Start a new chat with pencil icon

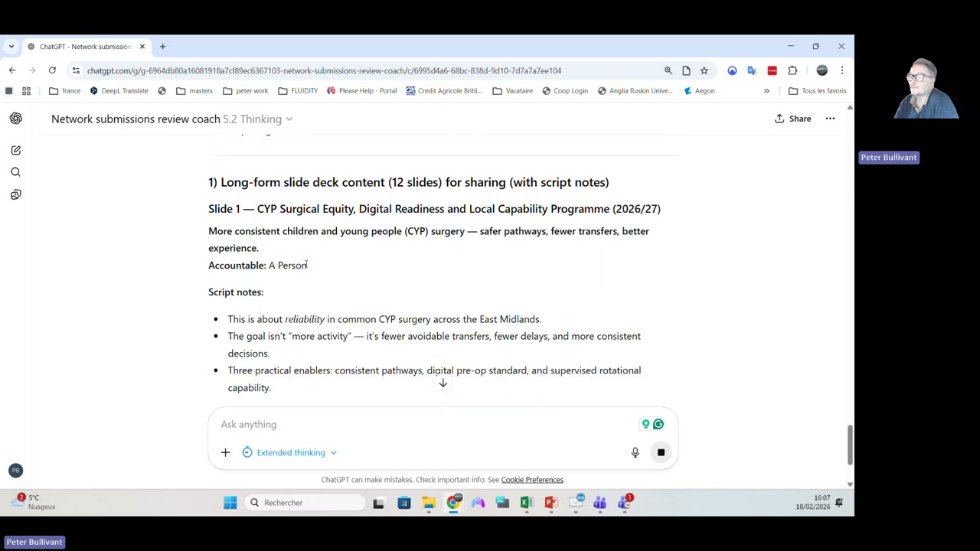tap(15, 151)
